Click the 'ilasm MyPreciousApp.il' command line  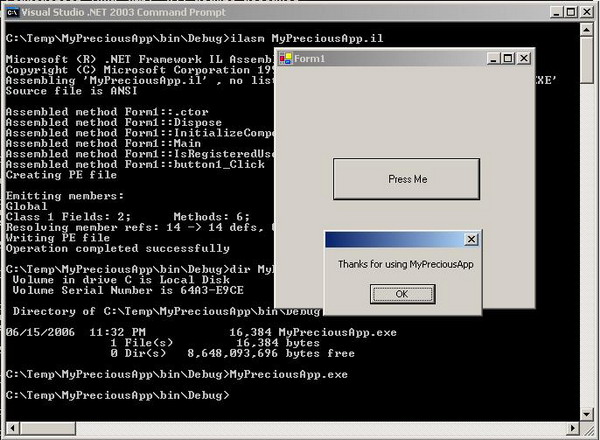307,38
